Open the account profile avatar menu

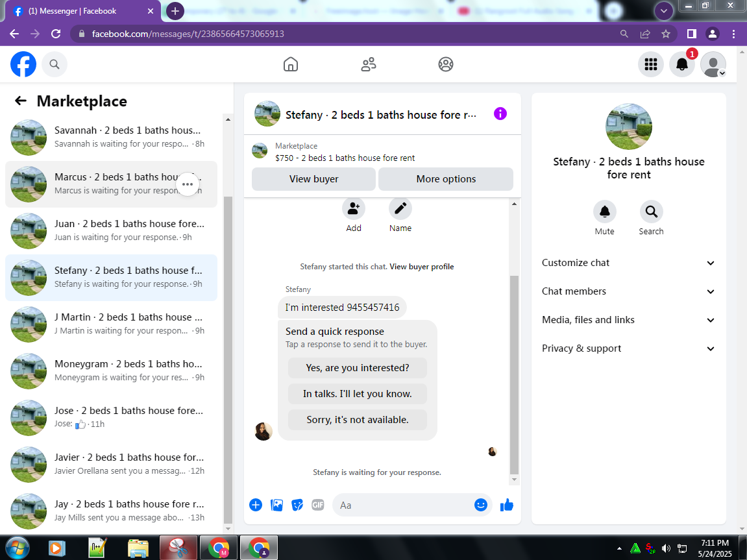point(713,64)
